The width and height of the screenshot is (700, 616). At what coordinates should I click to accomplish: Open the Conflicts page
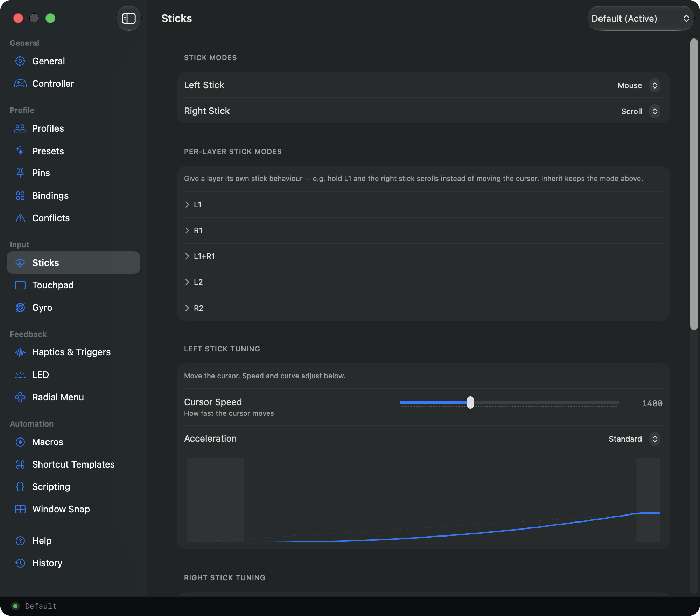(x=73, y=218)
